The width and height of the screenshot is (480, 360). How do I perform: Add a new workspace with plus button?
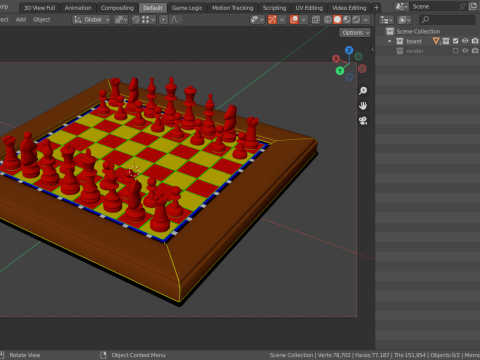pyautogui.click(x=376, y=8)
